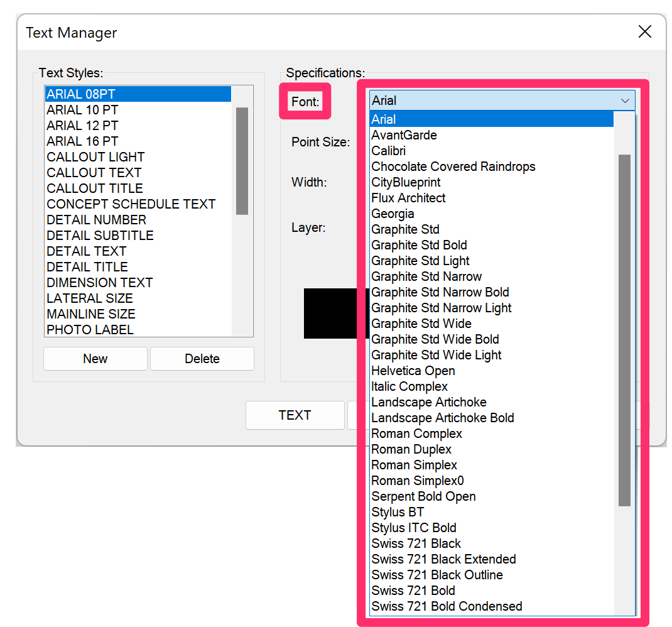Choose Italic Complex font

click(492, 386)
